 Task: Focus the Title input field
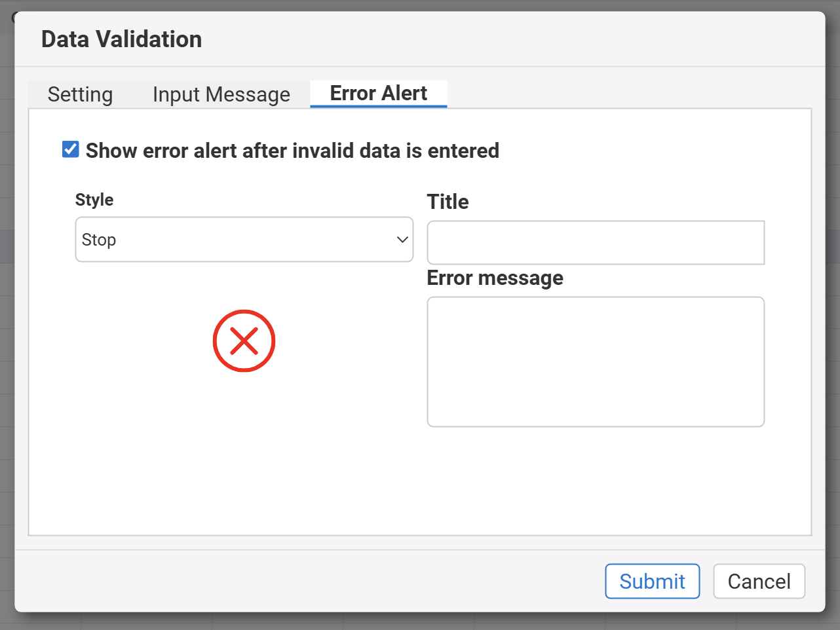coord(596,242)
